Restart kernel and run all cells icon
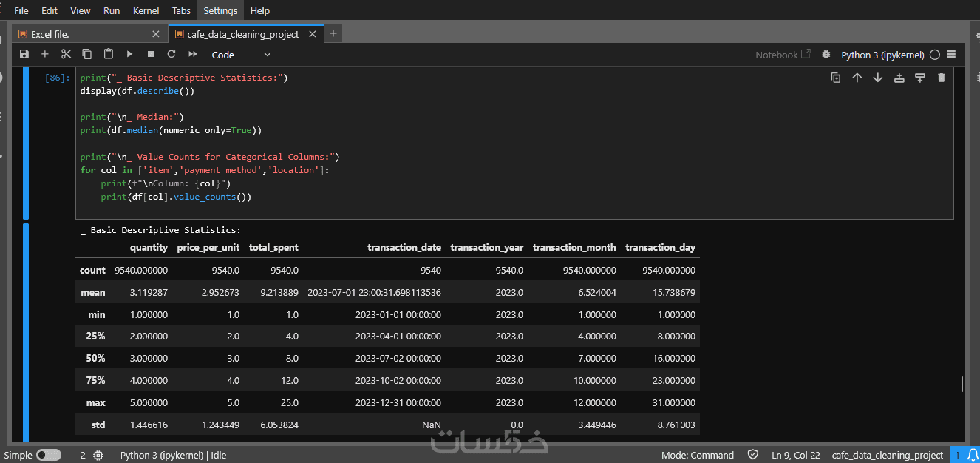Screen dimensions: 980x463 [193, 54]
